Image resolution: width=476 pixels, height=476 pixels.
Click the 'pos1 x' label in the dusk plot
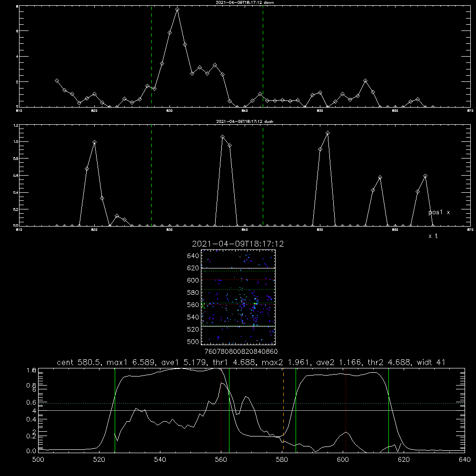[439, 212]
